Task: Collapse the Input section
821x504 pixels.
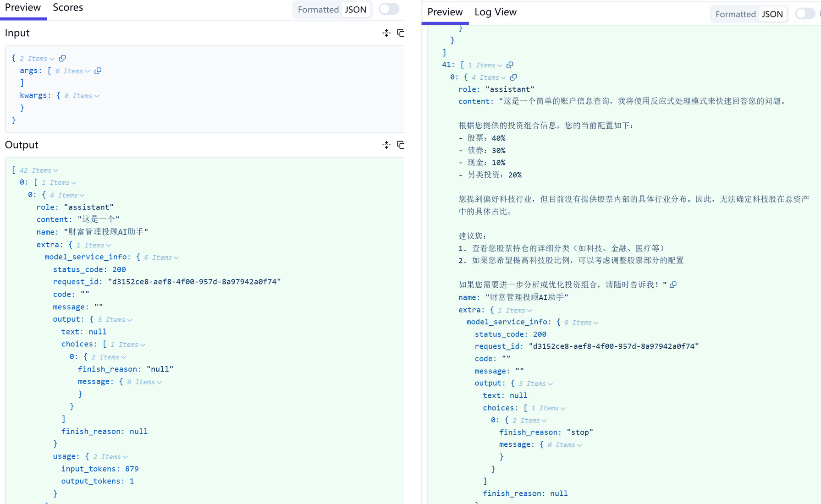Action: click(x=386, y=33)
